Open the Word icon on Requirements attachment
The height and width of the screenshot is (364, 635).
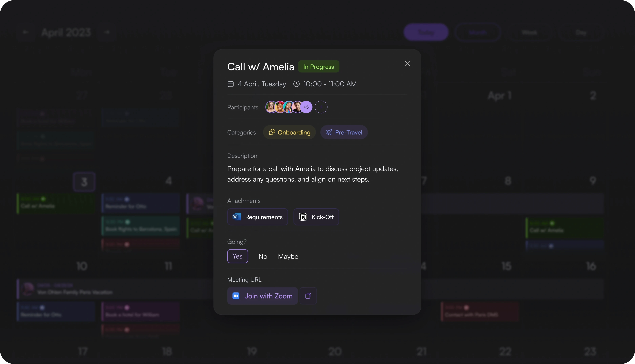click(237, 217)
